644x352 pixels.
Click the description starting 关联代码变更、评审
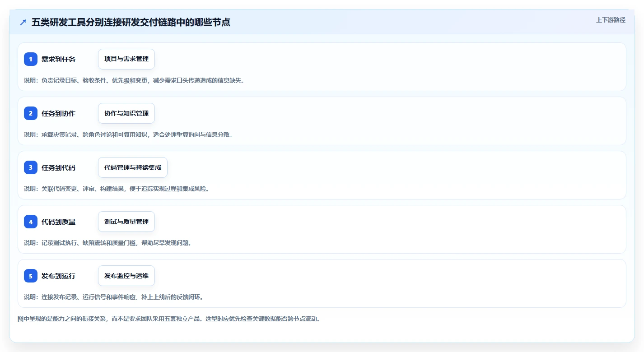pos(117,189)
